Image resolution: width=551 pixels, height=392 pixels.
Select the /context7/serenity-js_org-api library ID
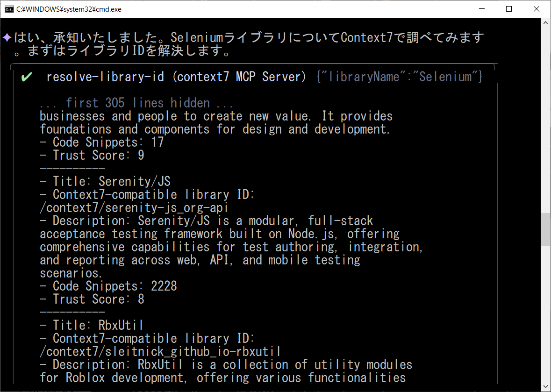pyautogui.click(x=134, y=207)
